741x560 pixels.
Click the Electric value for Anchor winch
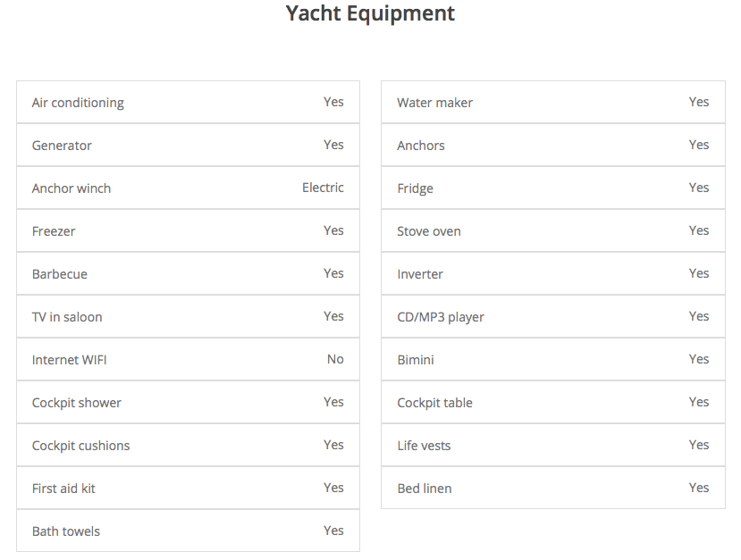pos(323,188)
